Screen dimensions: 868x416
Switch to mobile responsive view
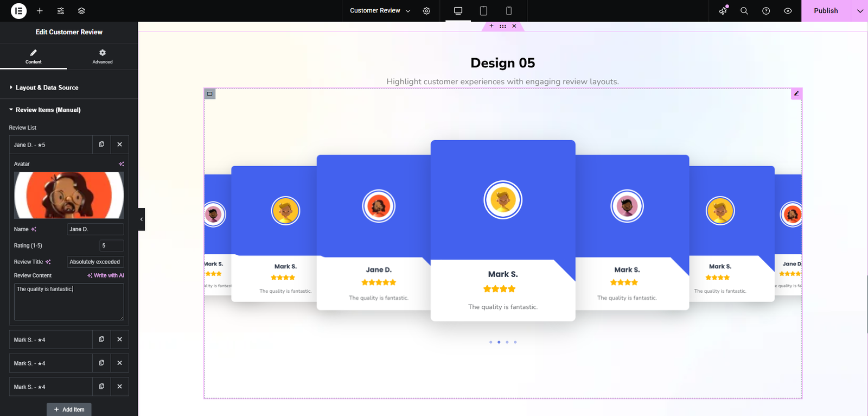pyautogui.click(x=508, y=11)
